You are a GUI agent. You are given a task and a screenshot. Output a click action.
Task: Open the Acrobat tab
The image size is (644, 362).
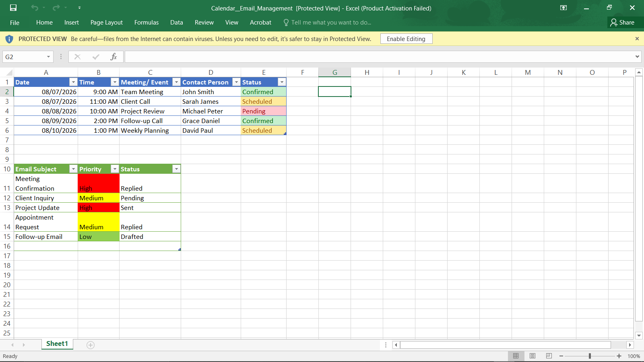click(261, 23)
